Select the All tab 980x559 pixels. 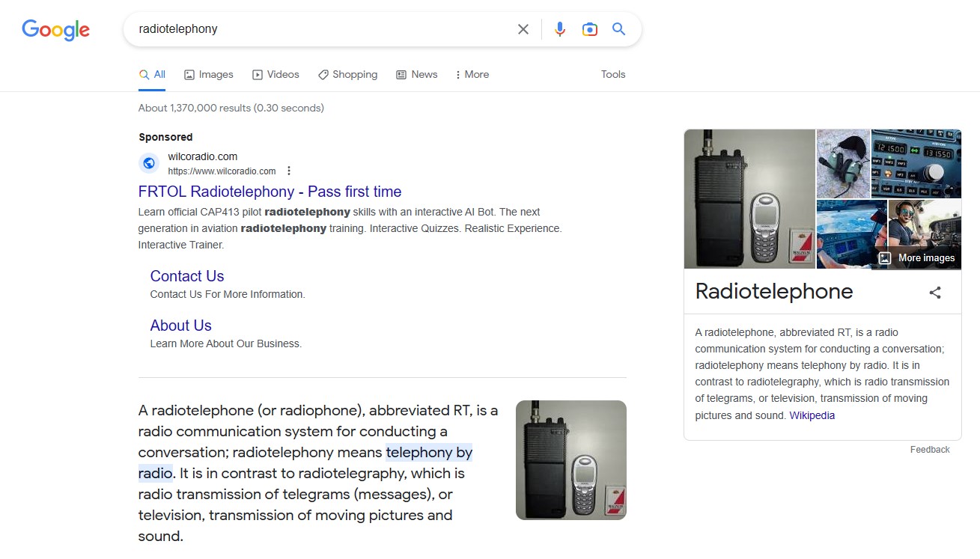point(152,74)
